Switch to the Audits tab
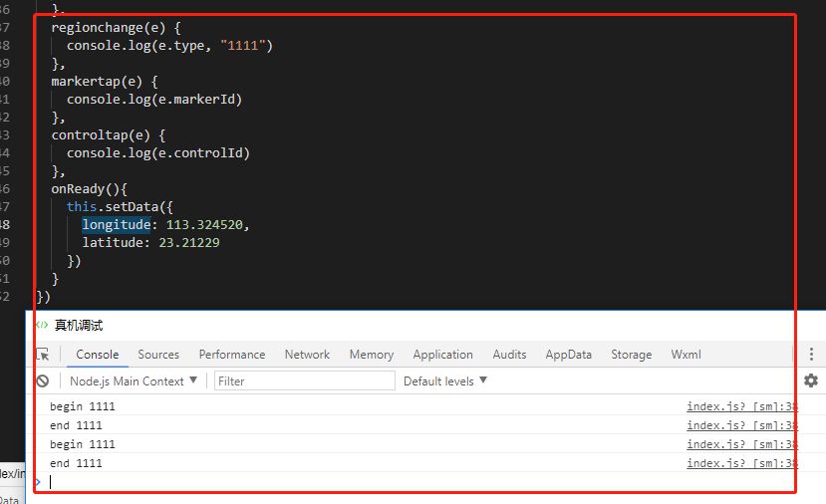 click(509, 355)
